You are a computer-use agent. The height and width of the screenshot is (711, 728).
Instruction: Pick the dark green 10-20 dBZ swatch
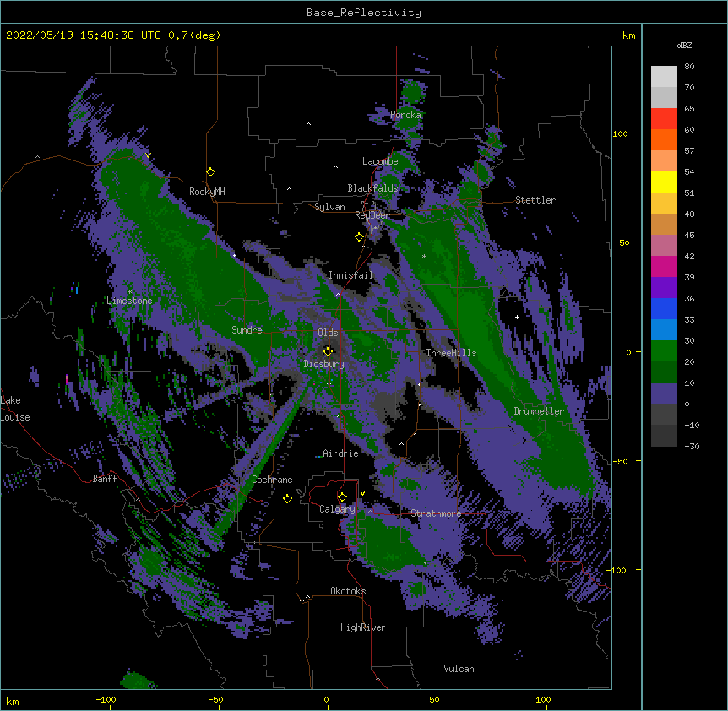(664, 372)
